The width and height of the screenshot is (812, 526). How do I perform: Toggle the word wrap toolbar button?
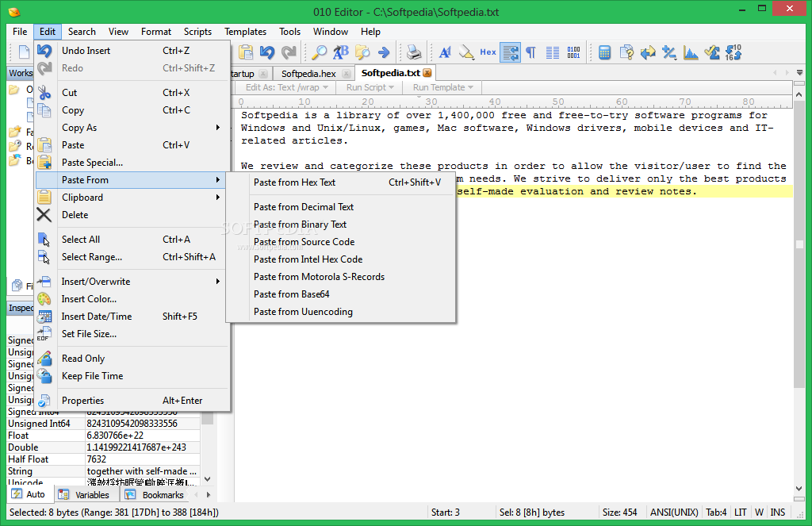coord(510,52)
